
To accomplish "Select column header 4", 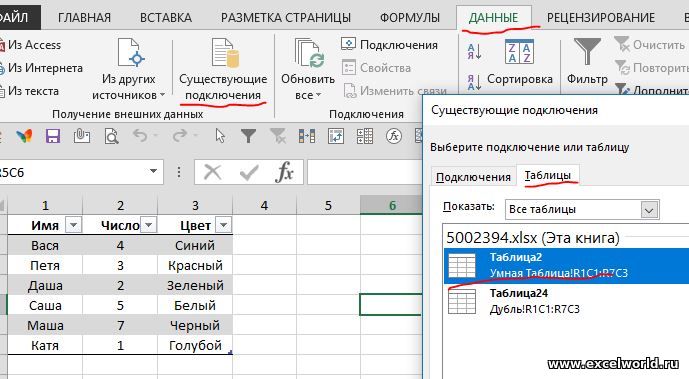I will point(264,206).
